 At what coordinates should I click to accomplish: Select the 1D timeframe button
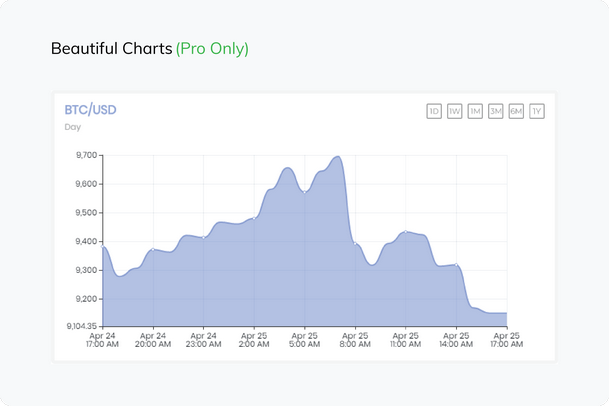[434, 111]
